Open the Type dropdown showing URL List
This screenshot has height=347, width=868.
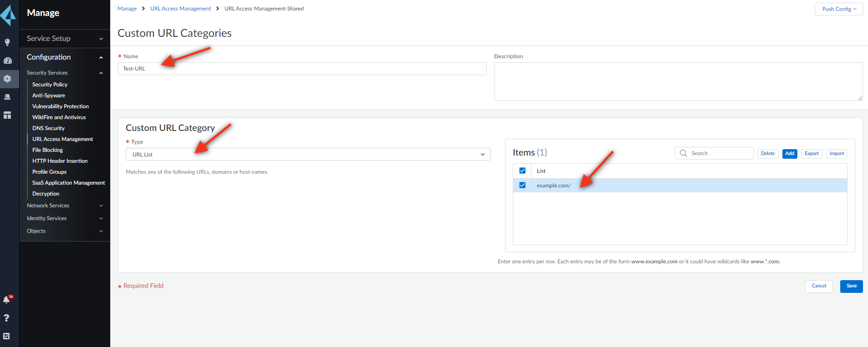point(307,155)
